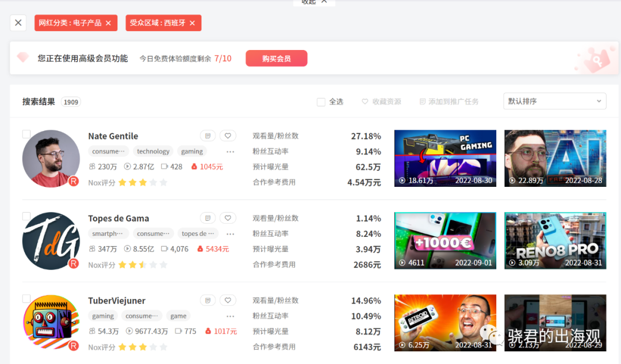Screen dimensions: 621x364
Task: Remove the 电子产品 category filter tag
Action: point(108,23)
